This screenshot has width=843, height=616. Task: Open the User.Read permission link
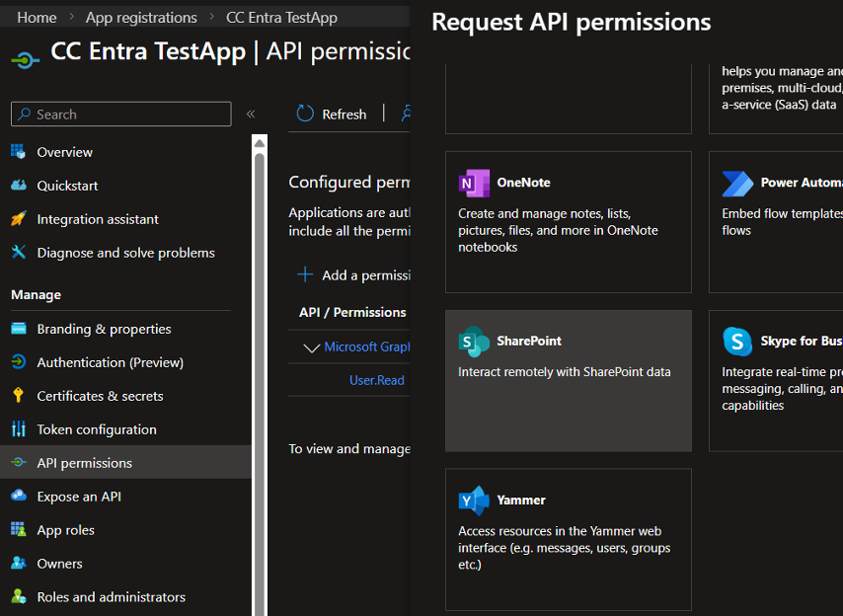point(376,380)
